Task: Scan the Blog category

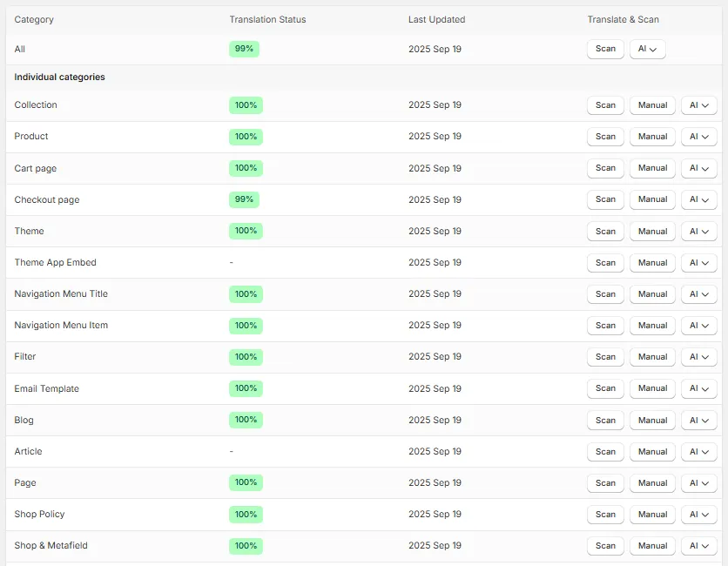Action: 605,421
